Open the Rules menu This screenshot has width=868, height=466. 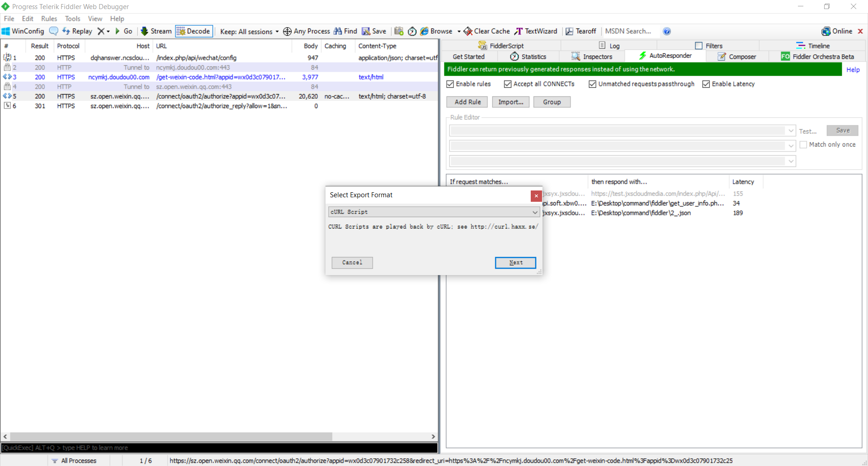(49, 19)
